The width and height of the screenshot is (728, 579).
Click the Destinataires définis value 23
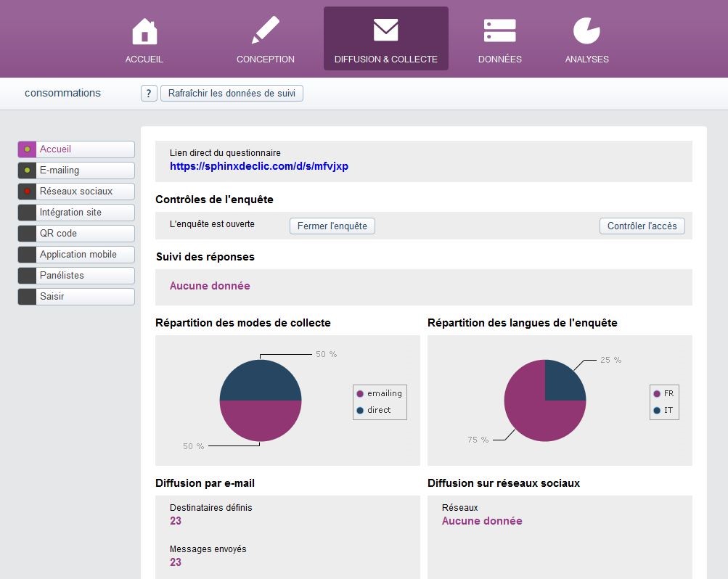[x=176, y=521]
